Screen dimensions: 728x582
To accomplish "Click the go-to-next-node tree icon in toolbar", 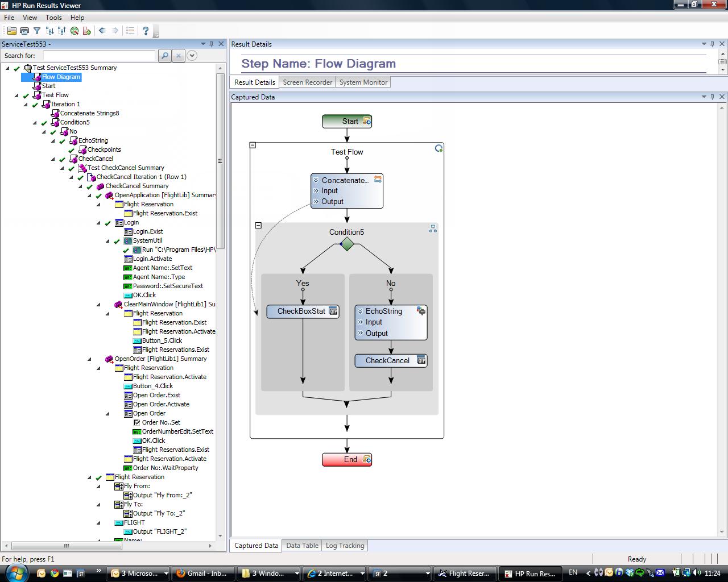I will click(49, 31).
